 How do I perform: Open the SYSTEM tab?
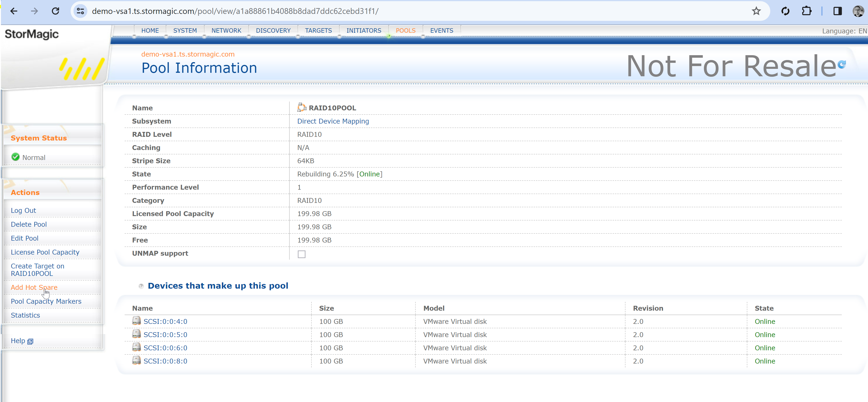coord(185,31)
